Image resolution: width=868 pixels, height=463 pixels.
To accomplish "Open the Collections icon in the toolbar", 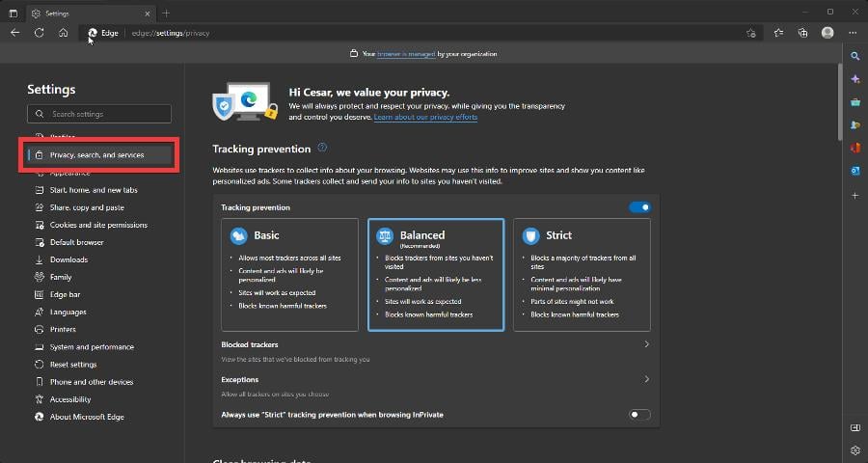I will (x=802, y=33).
